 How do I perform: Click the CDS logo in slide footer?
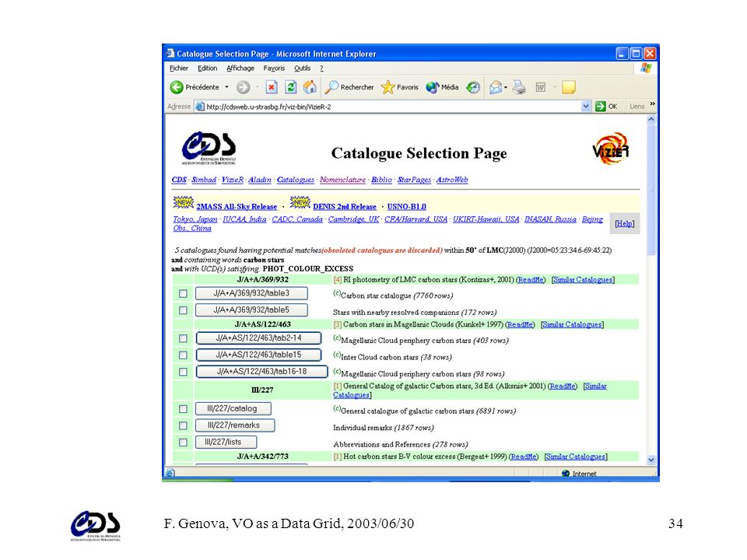[95, 525]
